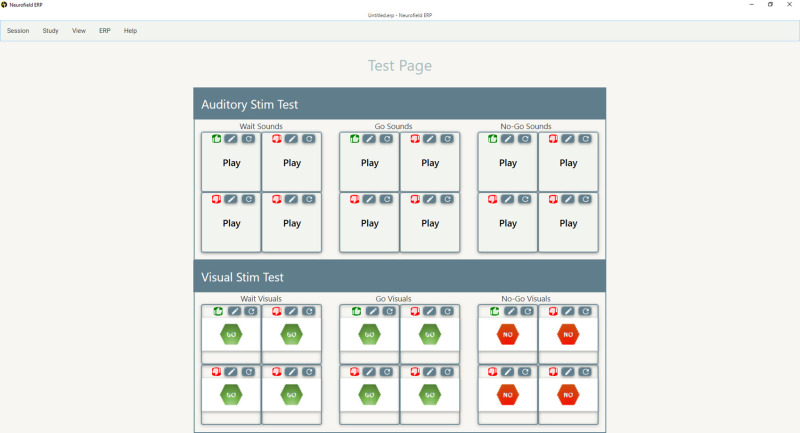Open the Study menu
The height and width of the screenshot is (433, 800).
pos(50,31)
